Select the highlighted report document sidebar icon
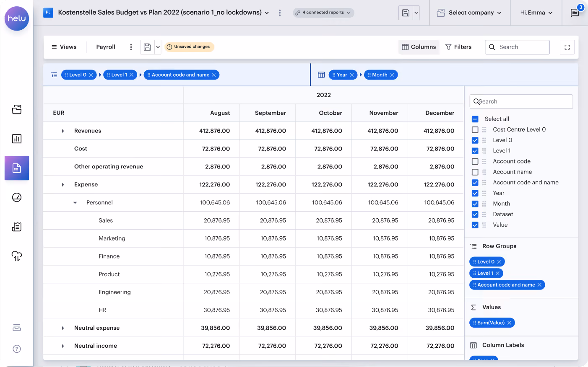The width and height of the screenshot is (588, 367). coord(17,168)
